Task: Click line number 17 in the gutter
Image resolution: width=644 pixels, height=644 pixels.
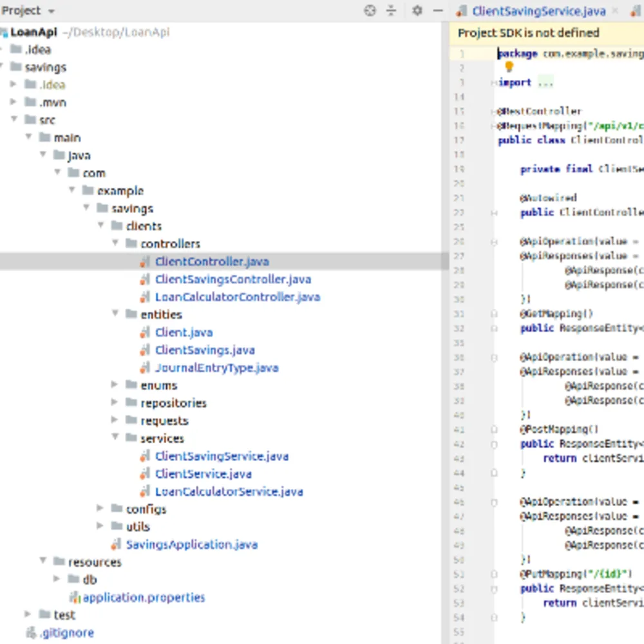Action: [x=459, y=140]
